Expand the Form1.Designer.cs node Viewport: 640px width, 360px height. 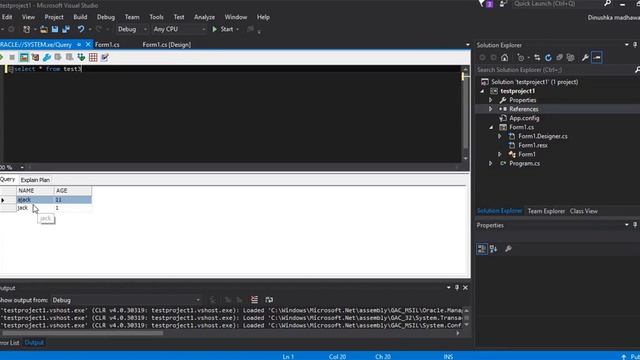[500, 136]
